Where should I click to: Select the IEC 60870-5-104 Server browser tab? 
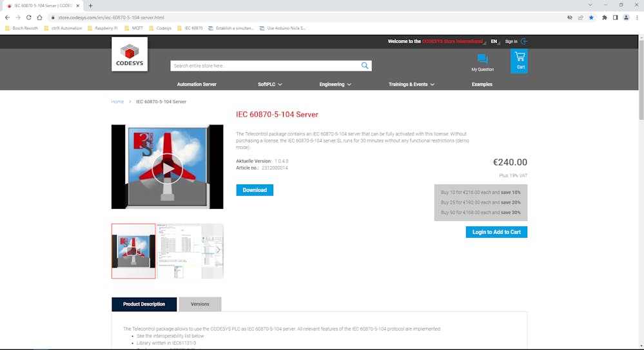(43, 6)
